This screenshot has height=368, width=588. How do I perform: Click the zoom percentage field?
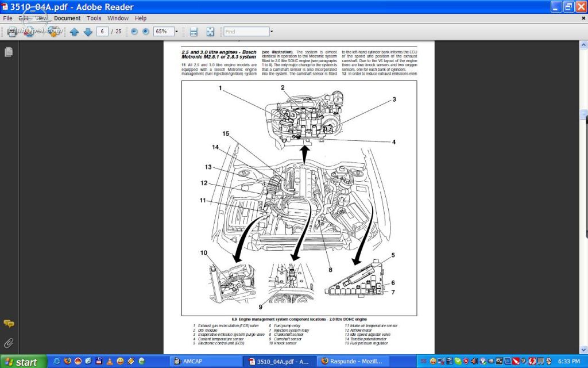tap(164, 32)
